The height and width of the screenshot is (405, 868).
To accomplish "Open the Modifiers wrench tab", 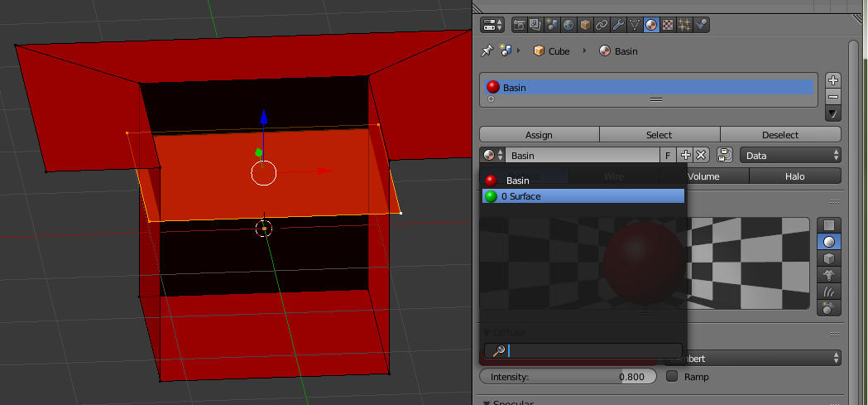I will click(618, 24).
